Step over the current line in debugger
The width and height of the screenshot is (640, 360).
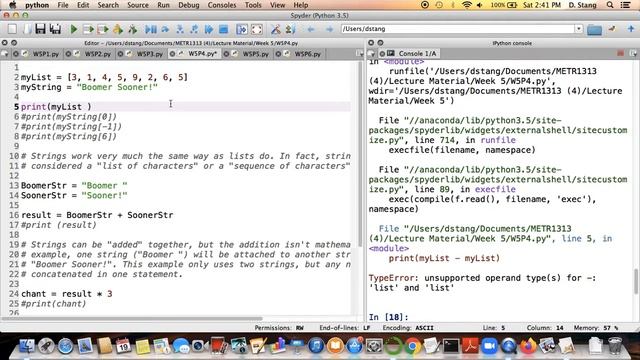pos(165,29)
